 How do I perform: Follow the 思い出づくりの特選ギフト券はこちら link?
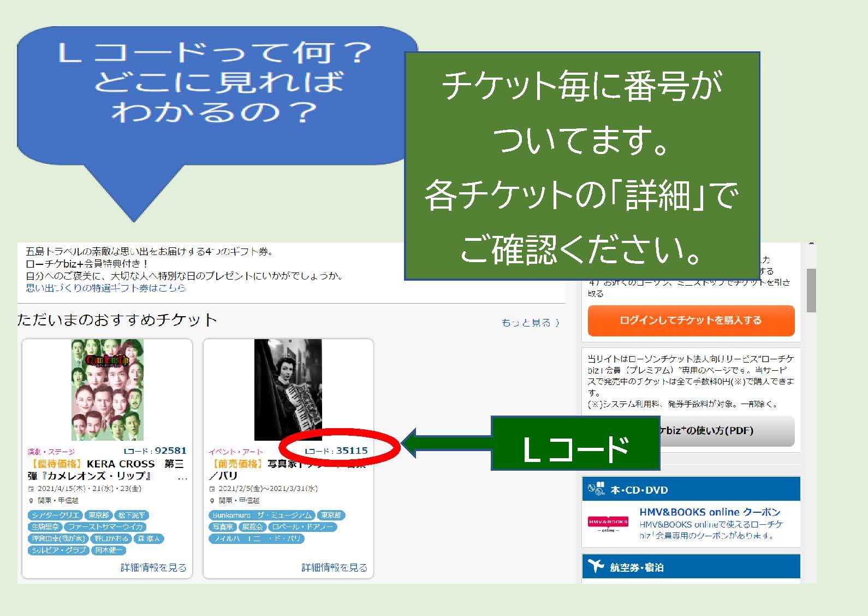[x=106, y=288]
